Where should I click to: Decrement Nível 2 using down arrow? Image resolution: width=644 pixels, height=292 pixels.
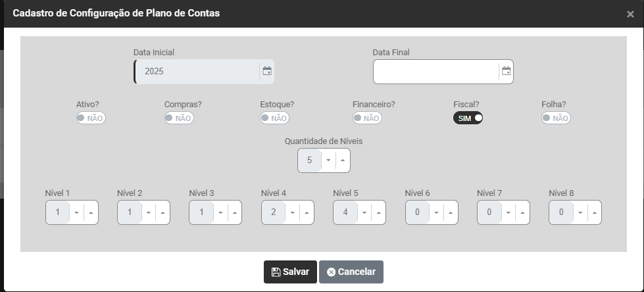pyautogui.click(x=148, y=212)
